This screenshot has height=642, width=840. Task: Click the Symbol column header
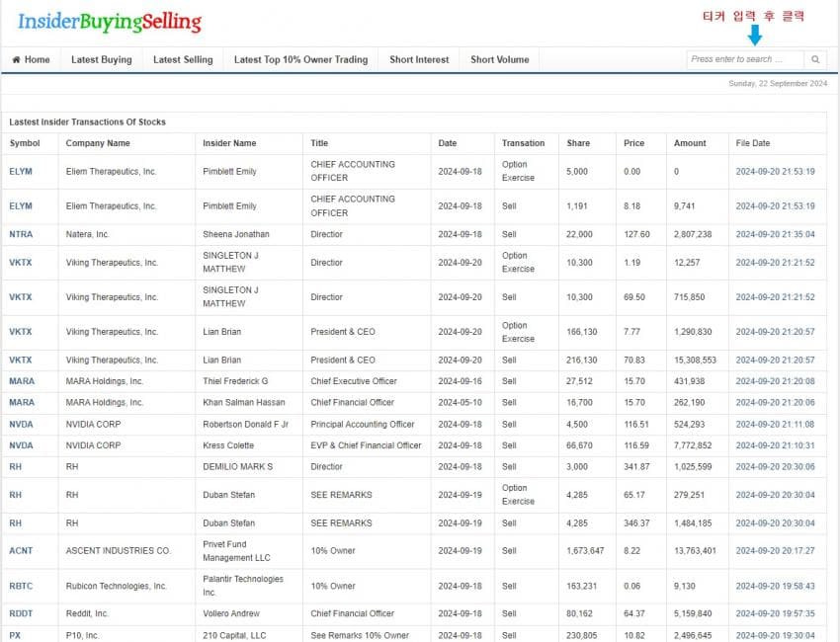25,143
